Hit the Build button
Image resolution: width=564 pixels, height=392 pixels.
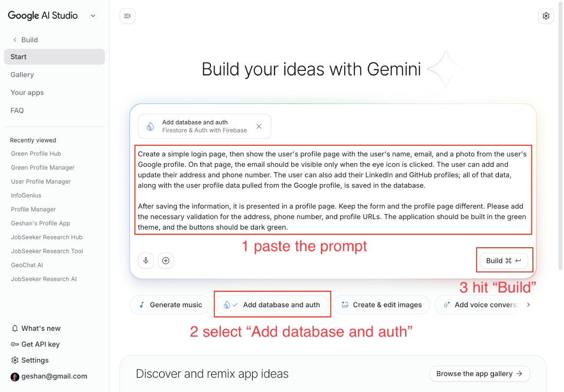(x=505, y=260)
